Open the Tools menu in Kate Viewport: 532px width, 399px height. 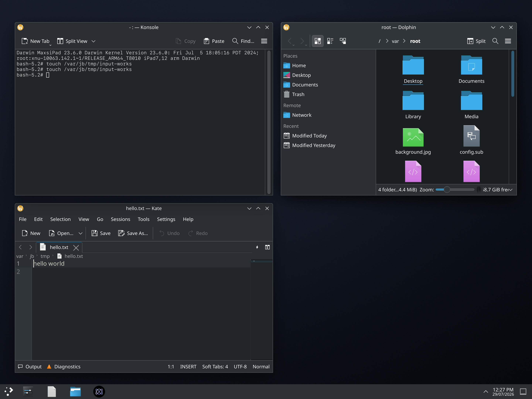point(143,219)
